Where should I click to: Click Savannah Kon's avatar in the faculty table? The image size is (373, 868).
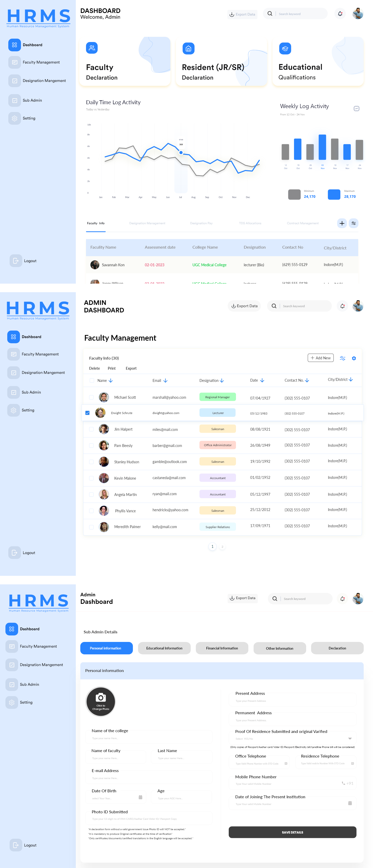tap(95, 265)
